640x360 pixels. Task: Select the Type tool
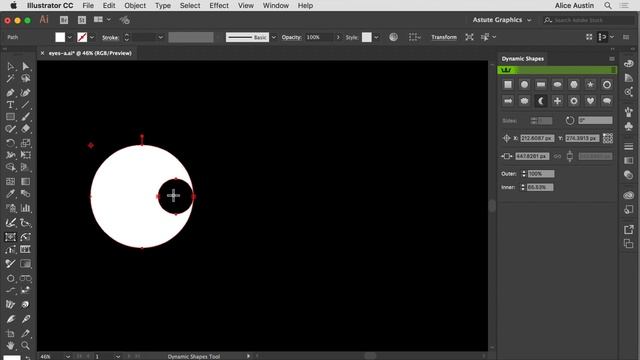(10, 105)
